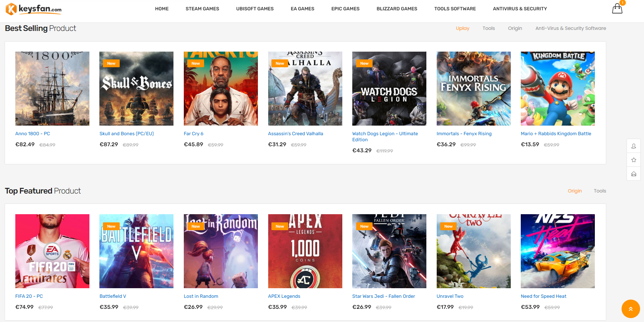Click the €13.59 Mario + Rabbids price
This screenshot has width=644, height=322.
click(x=530, y=144)
